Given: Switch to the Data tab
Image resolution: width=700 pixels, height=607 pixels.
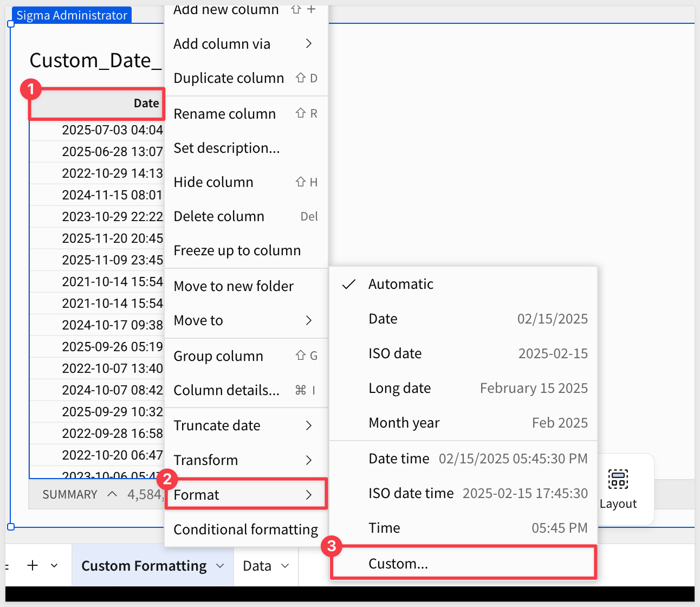Looking at the screenshot, I should point(257,566).
